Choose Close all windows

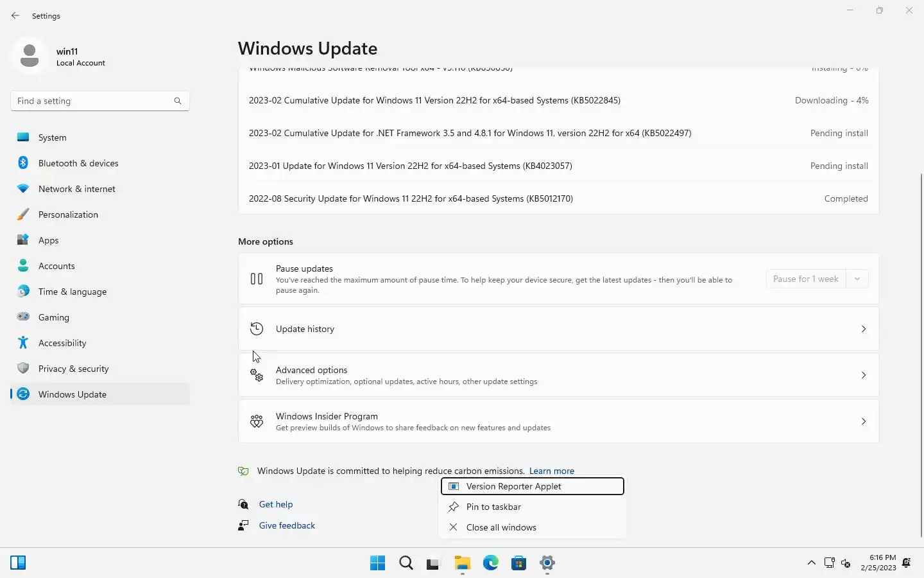click(x=533, y=527)
